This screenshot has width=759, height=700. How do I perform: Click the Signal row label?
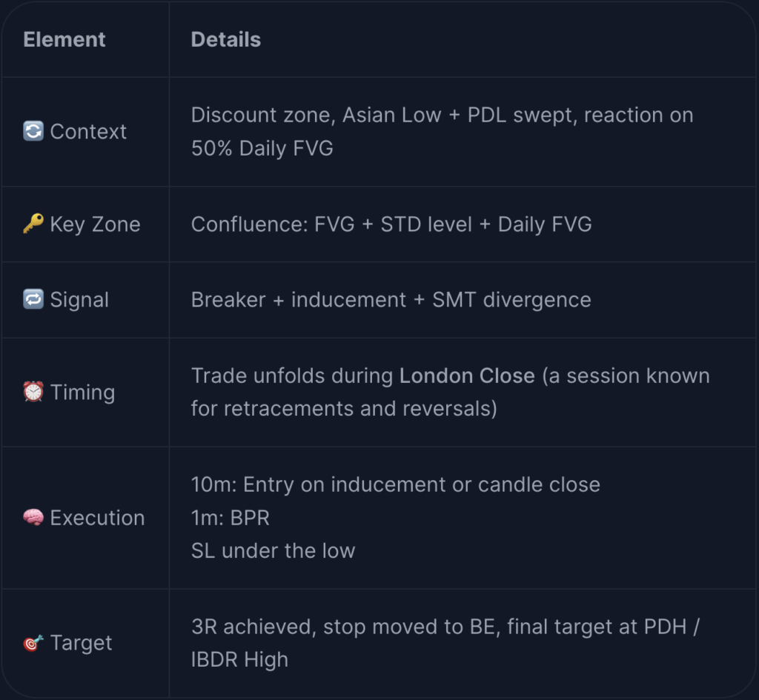pyautogui.click(x=79, y=301)
